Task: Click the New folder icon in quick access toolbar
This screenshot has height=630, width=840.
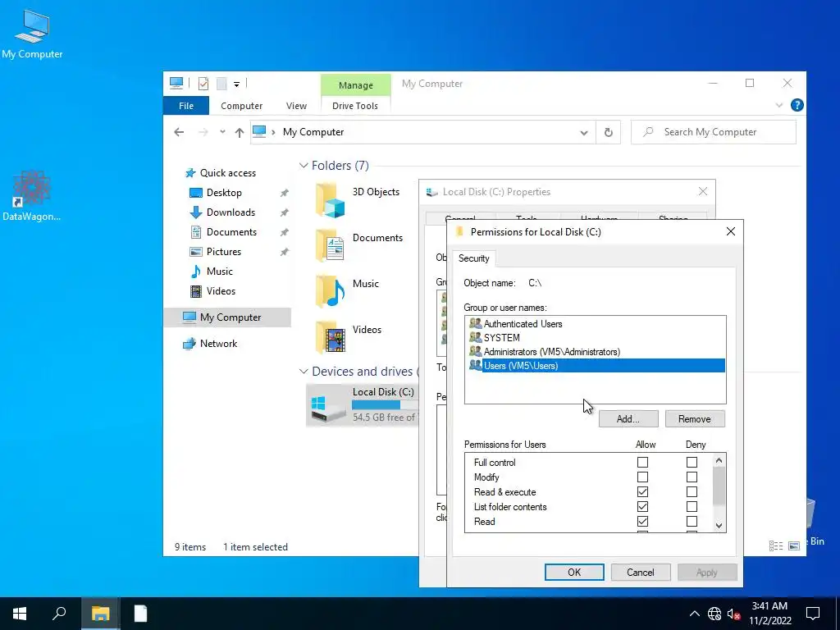Action: (x=221, y=83)
